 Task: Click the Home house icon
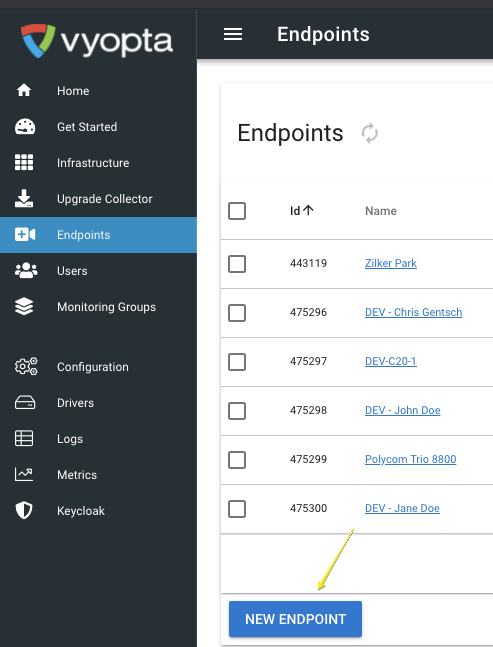pyautogui.click(x=24, y=90)
